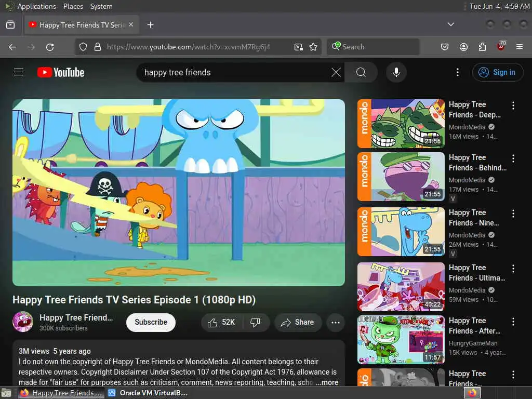Open the Places menu
Viewport: 532px width, 399px height.
click(x=73, y=6)
